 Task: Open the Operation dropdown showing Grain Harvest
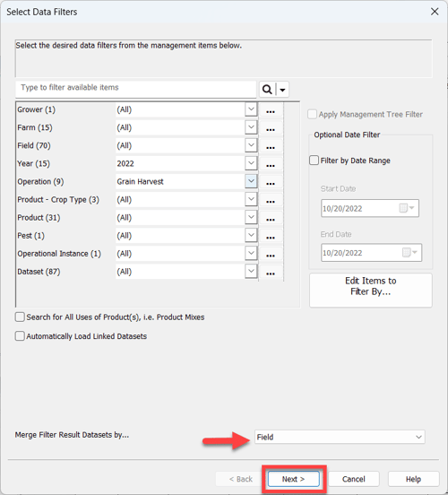coord(251,181)
